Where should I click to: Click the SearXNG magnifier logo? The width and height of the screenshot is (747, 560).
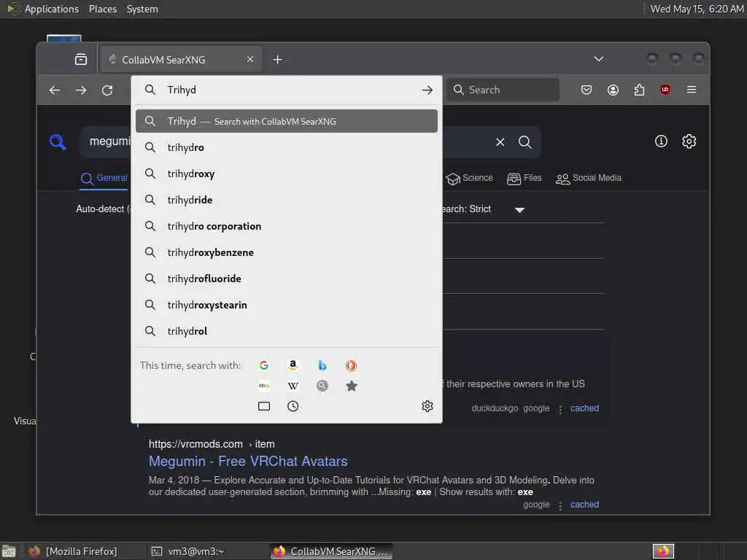[x=58, y=142]
